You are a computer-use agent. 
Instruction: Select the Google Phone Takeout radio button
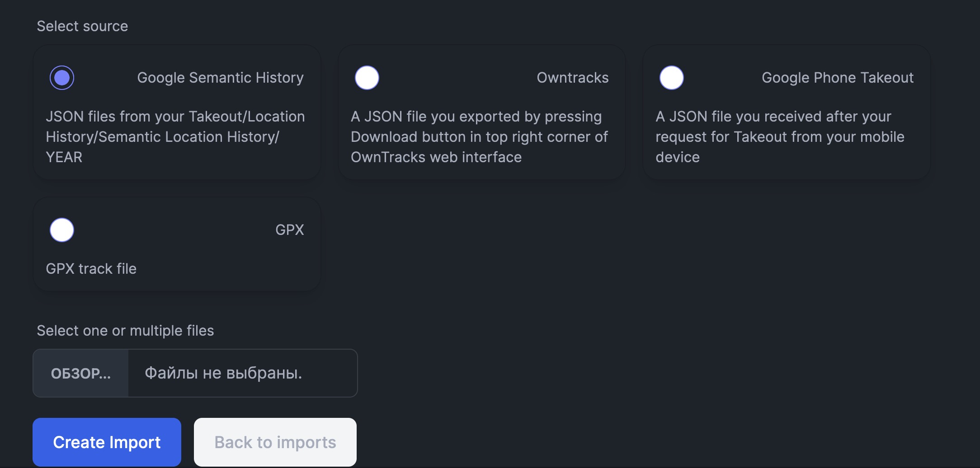point(671,78)
